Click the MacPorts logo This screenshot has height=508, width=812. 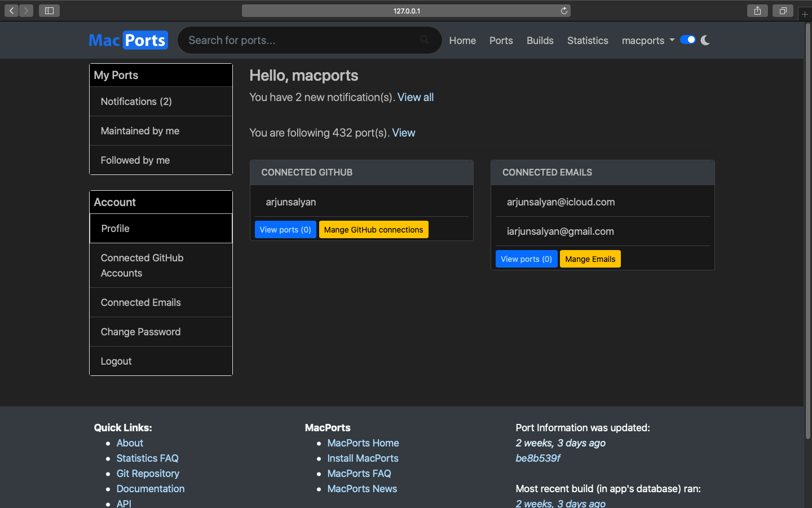pyautogui.click(x=129, y=40)
